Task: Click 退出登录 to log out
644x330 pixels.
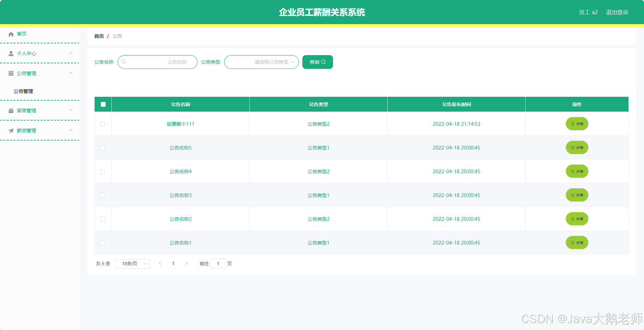Action: point(617,12)
